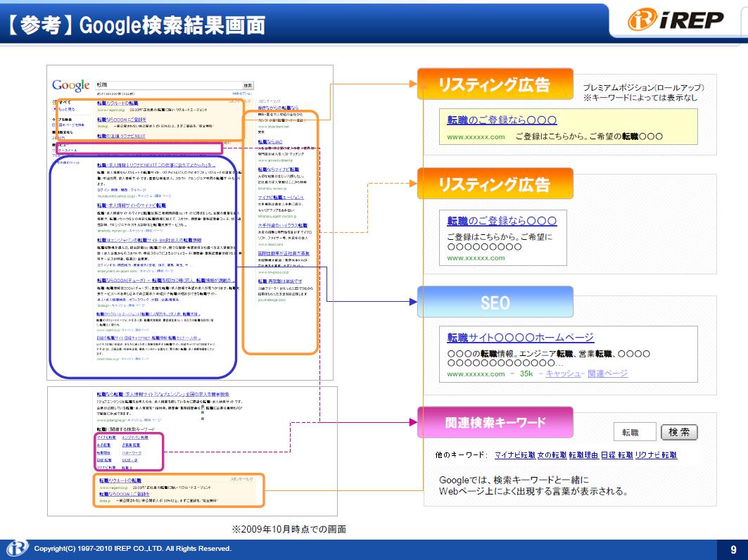748x560 pixels.
Task: Click the リスティング広告 label beside the premium position note
Action: [x=495, y=84]
